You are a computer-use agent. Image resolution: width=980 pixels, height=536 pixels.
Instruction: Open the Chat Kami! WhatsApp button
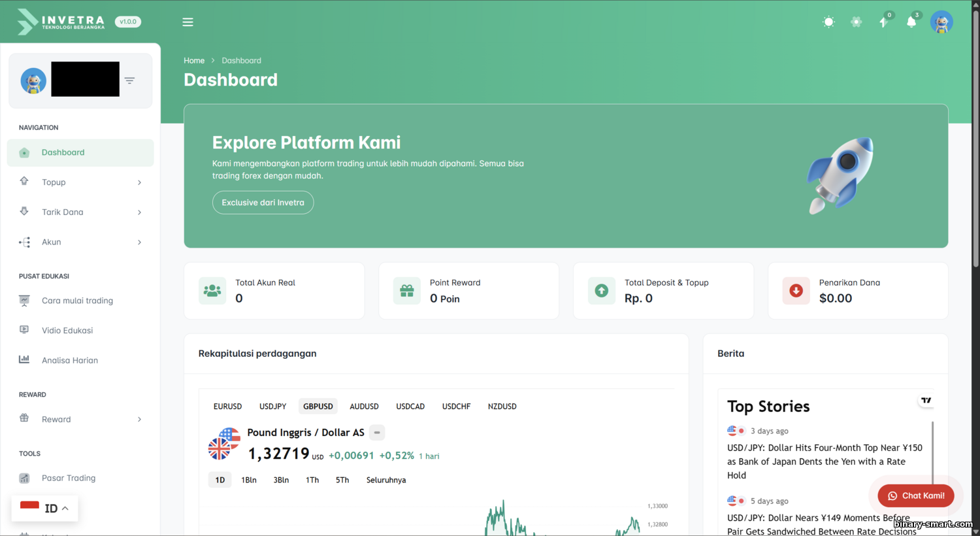tap(915, 496)
